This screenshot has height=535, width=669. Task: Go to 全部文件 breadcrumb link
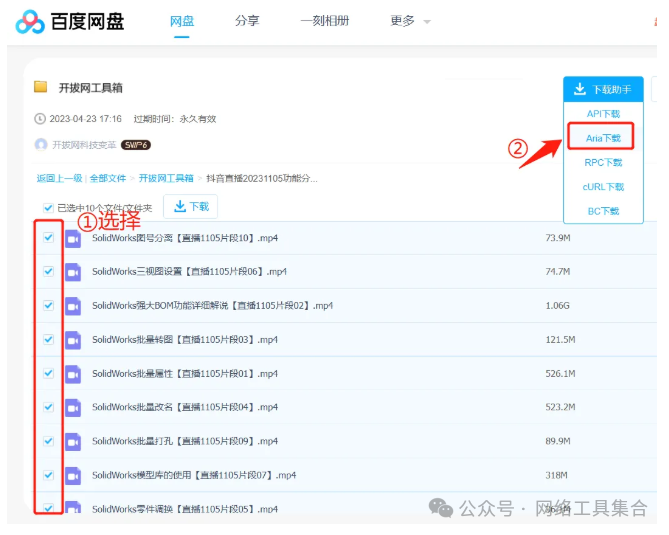pos(108,178)
